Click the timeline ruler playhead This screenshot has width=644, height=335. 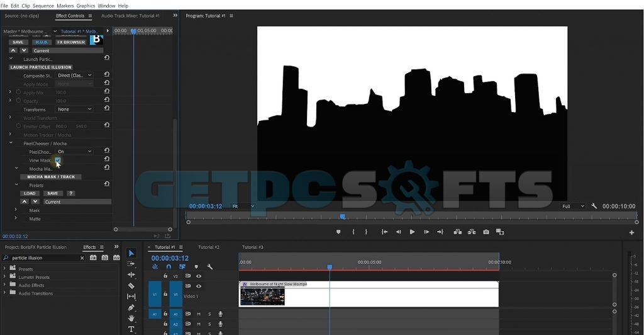pyautogui.click(x=330, y=267)
